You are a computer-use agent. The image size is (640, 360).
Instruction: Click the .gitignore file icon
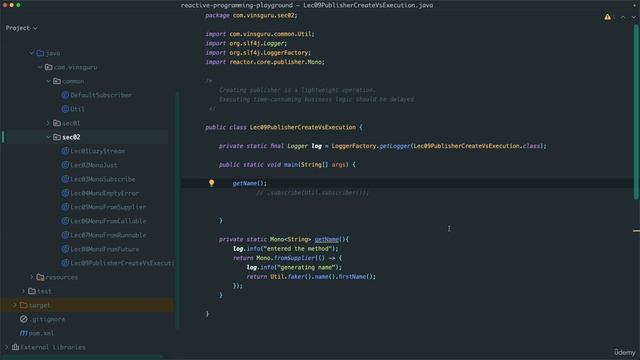click(23, 319)
